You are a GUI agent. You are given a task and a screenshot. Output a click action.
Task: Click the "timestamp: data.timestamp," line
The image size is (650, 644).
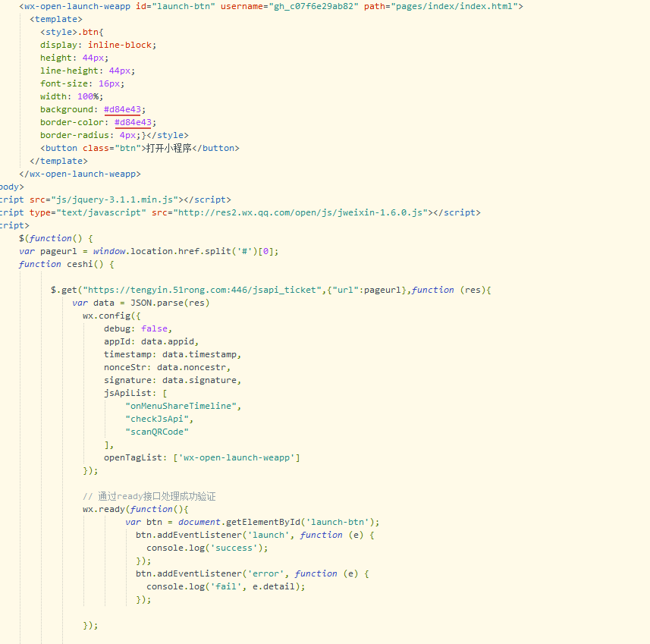click(172, 354)
